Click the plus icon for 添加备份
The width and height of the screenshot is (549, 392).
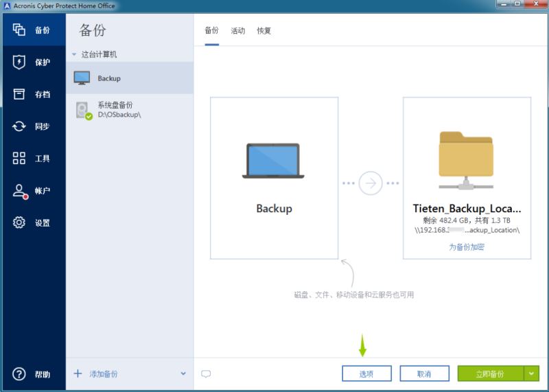(78, 373)
